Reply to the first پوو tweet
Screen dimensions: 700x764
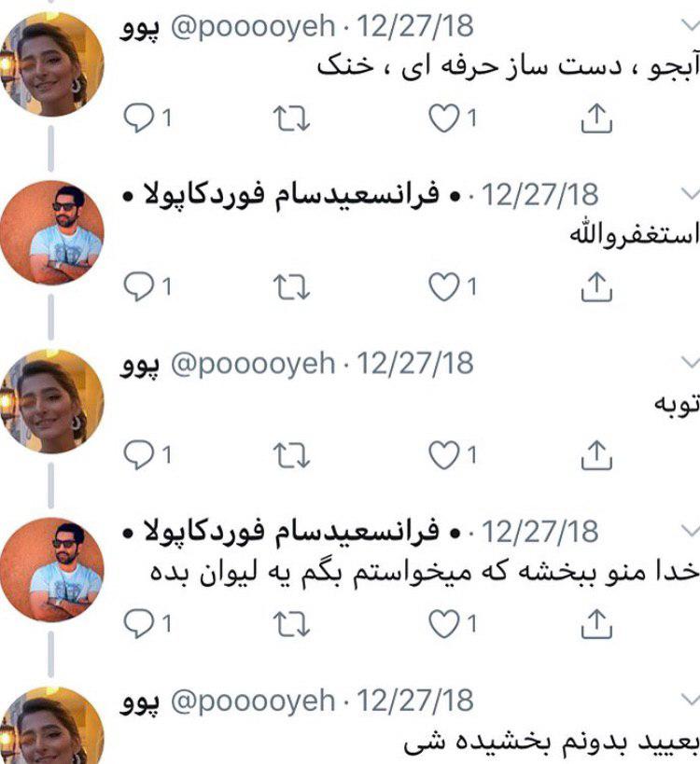pos(147,118)
